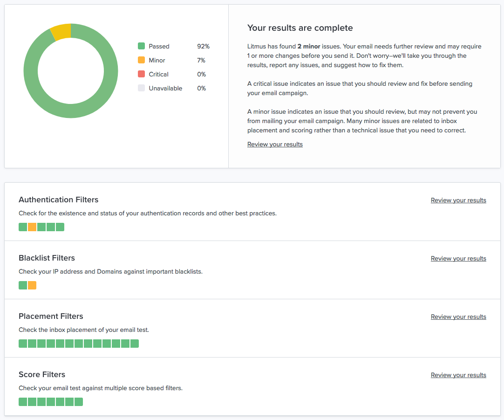The image size is (504, 420).
Task: Review results for Authentication Filters
Action: [458, 200]
